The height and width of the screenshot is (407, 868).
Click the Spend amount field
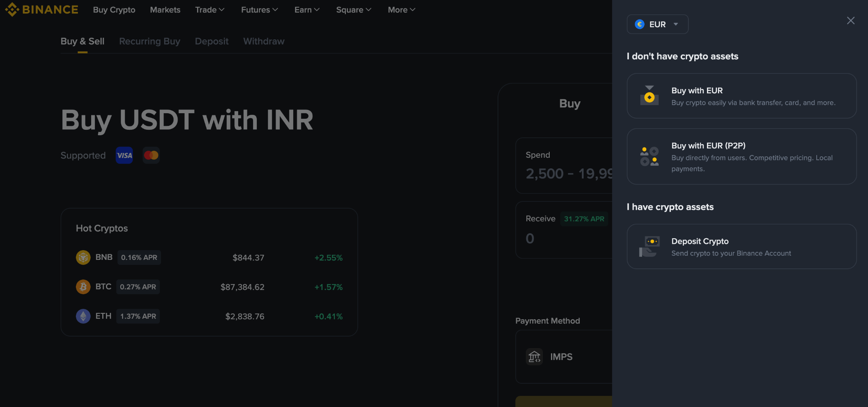(564, 165)
